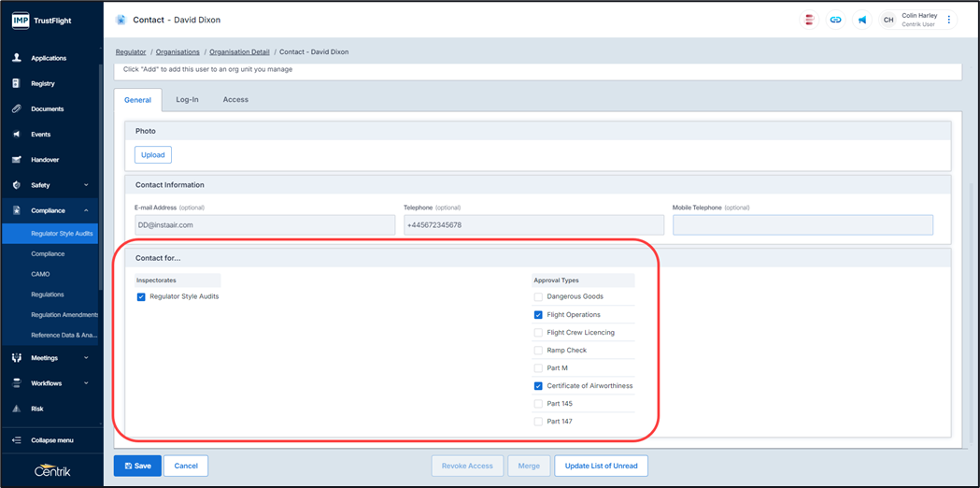Open the megaphone announcements icon
The width and height of the screenshot is (980, 488).
(861, 20)
